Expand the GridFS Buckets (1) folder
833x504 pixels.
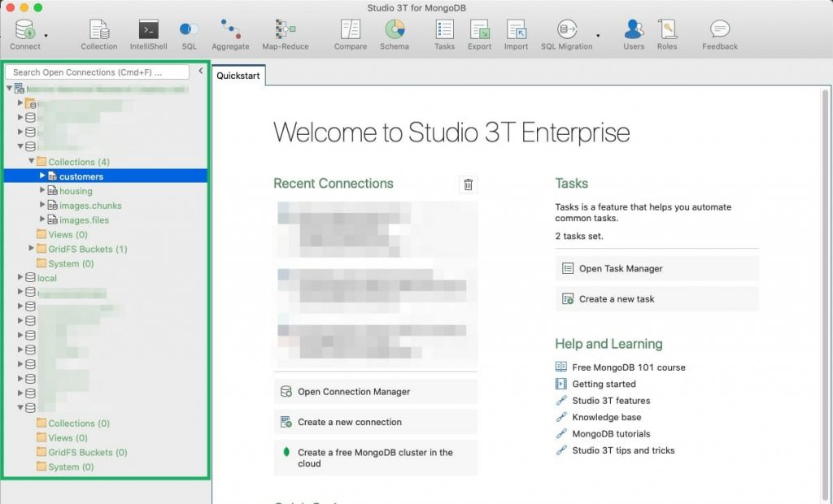(32, 247)
